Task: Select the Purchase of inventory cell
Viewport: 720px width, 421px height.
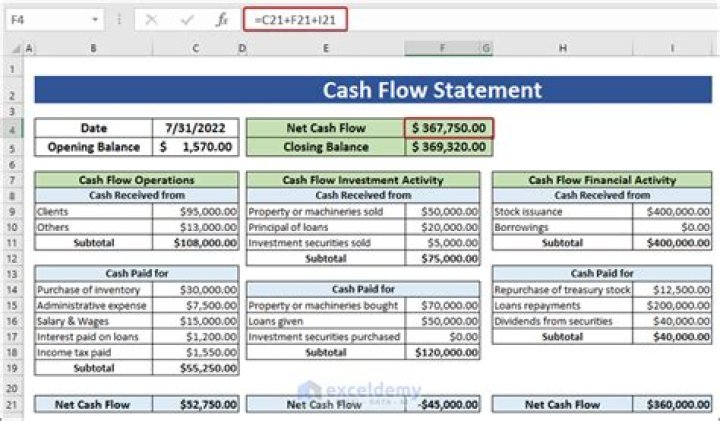Action: point(94,290)
